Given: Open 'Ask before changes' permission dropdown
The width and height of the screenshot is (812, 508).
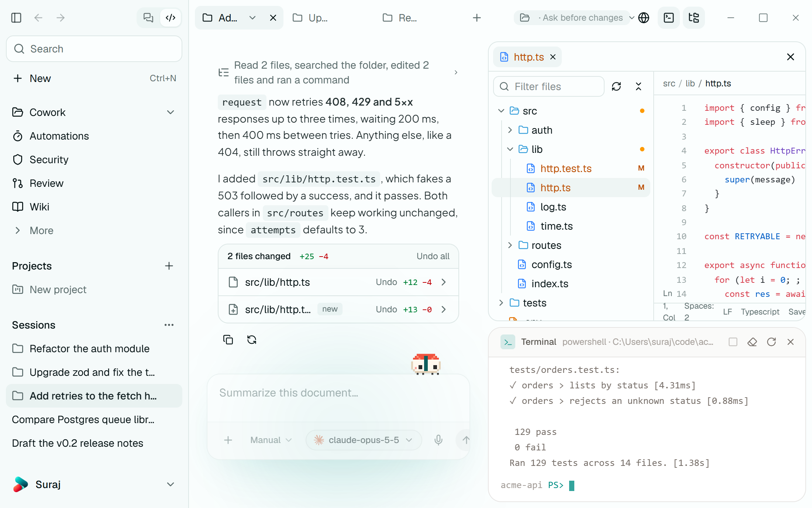Looking at the screenshot, I should 577,18.
